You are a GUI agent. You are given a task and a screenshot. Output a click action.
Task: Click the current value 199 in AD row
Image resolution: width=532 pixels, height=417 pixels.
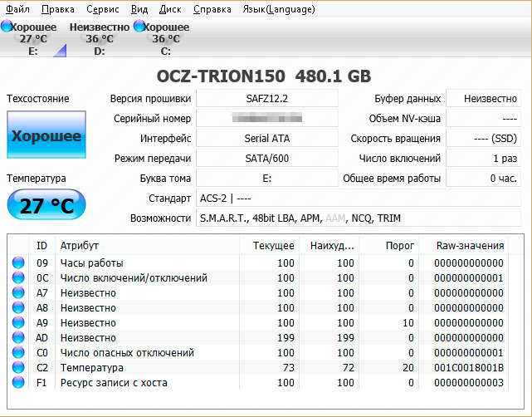286,337
